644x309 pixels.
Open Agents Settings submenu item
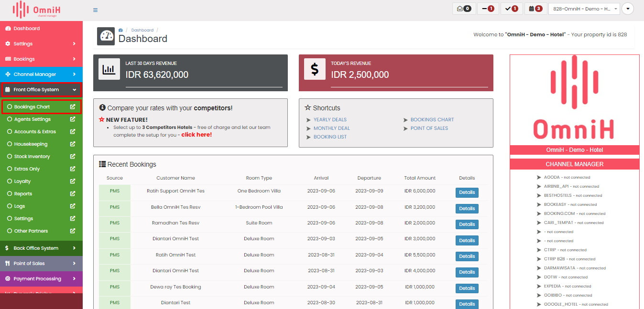click(x=32, y=119)
